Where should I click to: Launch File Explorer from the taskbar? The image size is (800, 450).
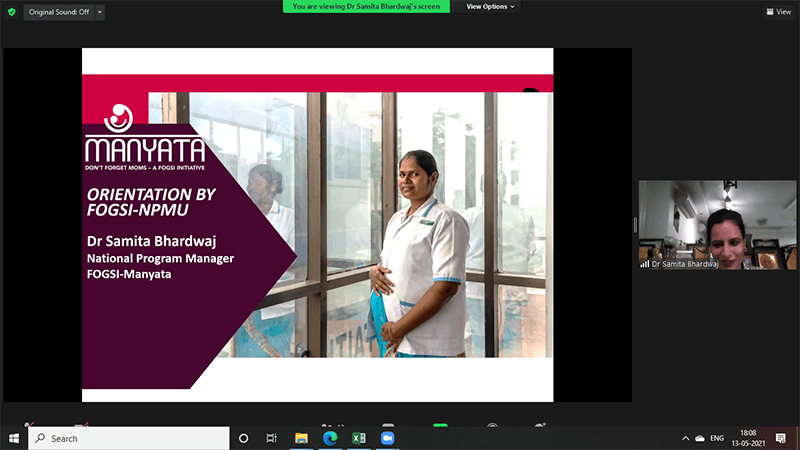pyautogui.click(x=300, y=438)
